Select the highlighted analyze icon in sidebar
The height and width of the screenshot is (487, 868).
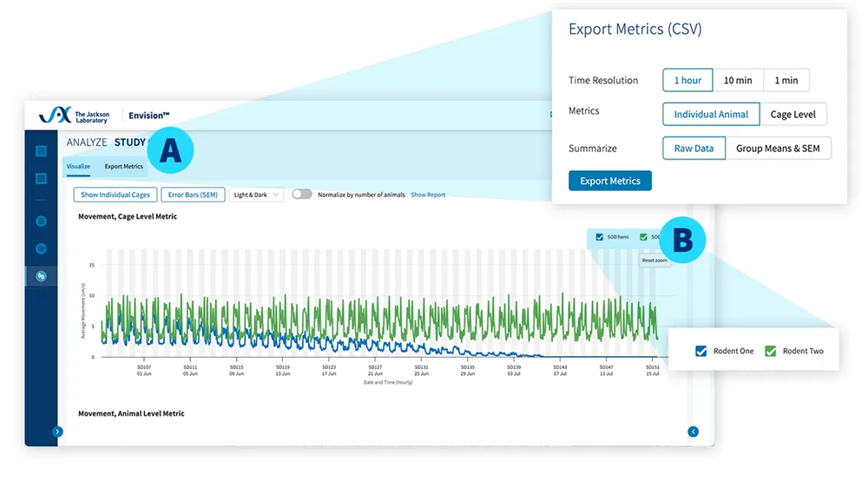click(41, 277)
